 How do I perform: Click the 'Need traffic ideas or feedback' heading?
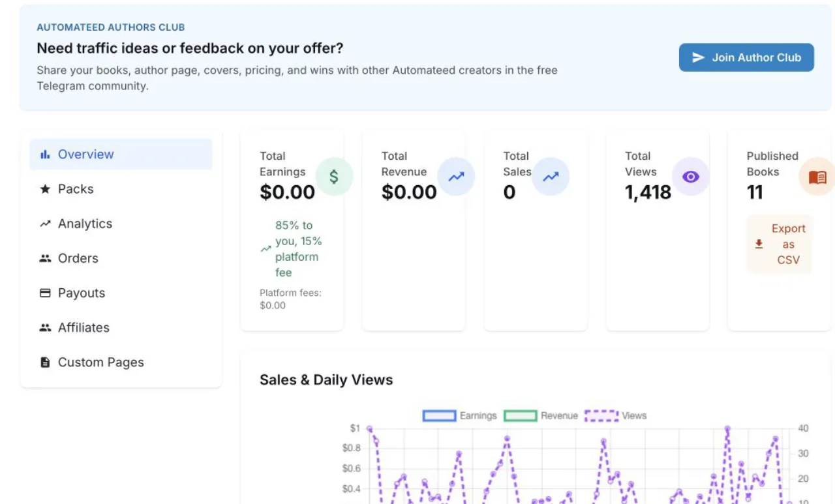point(190,48)
